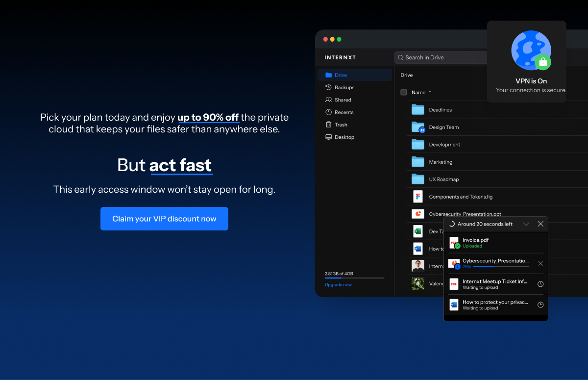
Task: Click the Trash bin icon in sidebar
Action: pyautogui.click(x=328, y=125)
